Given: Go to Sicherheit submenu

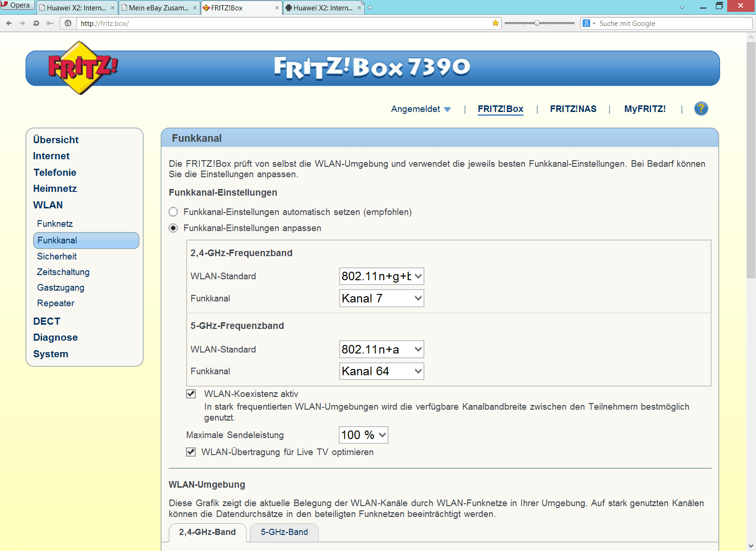Looking at the screenshot, I should [57, 256].
